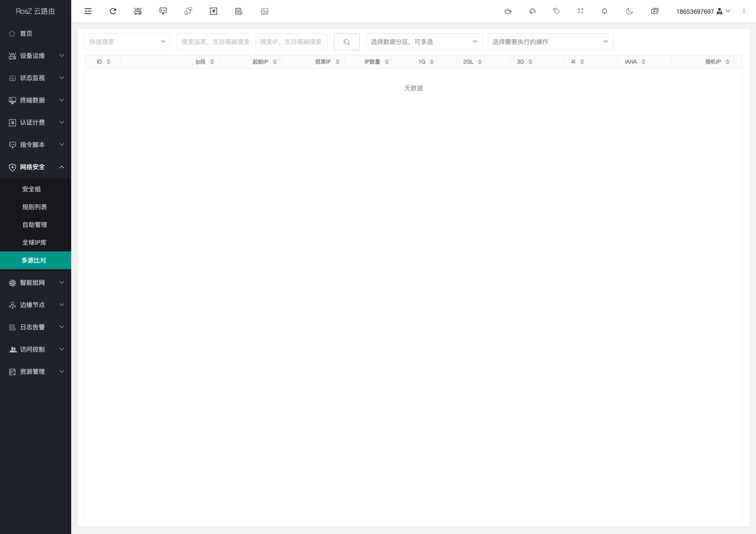
Task: Collapse the sidebar with the menu-fold icon
Action: tap(88, 11)
